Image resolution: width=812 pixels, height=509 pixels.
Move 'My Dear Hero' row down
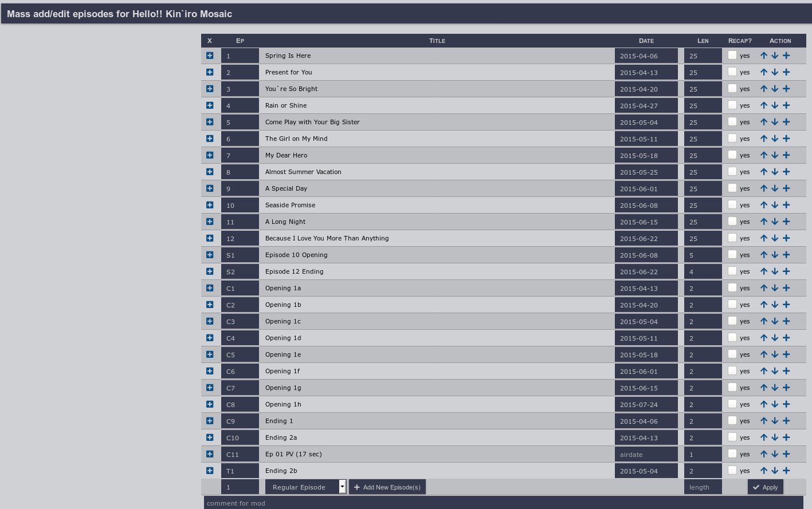(775, 155)
